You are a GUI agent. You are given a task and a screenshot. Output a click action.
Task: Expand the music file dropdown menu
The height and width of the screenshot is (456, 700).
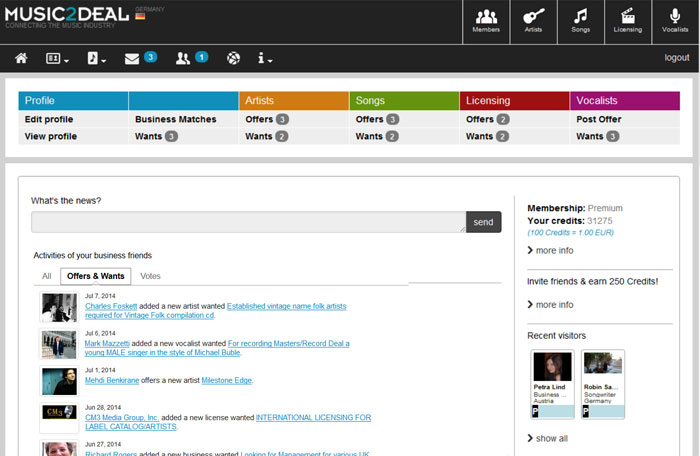click(96, 58)
